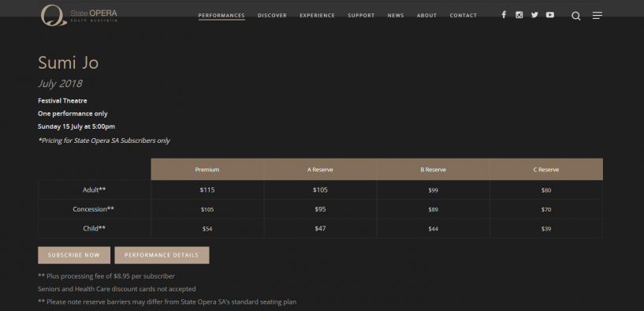
Task: Click the Child B Reserve price $44
Action: point(434,229)
